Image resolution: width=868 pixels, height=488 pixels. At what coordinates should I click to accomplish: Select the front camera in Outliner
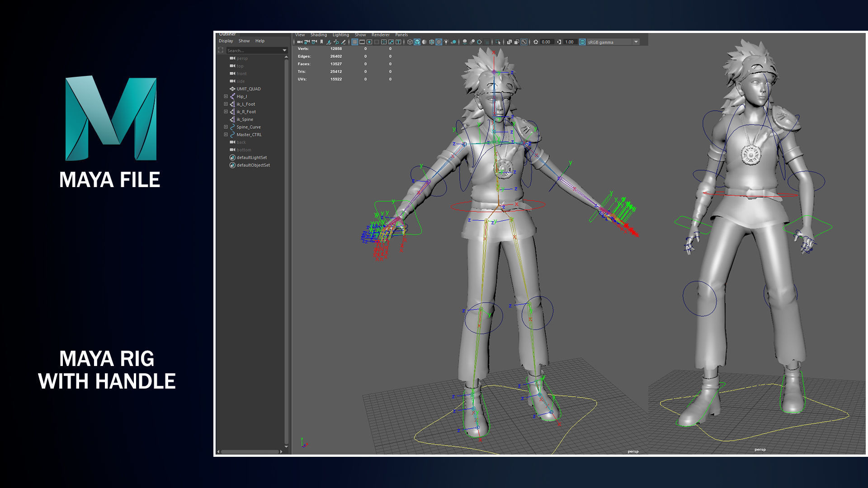[241, 74]
